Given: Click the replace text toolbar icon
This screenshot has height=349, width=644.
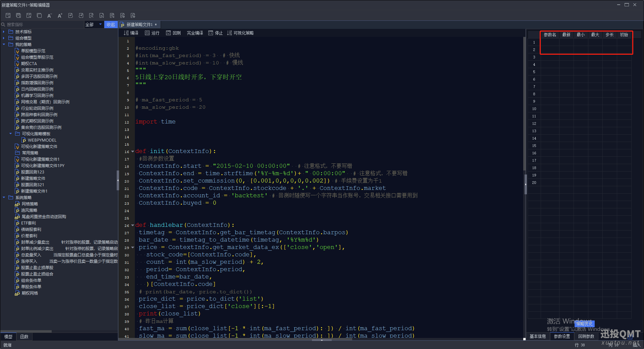Looking at the screenshot, I should click(102, 15).
